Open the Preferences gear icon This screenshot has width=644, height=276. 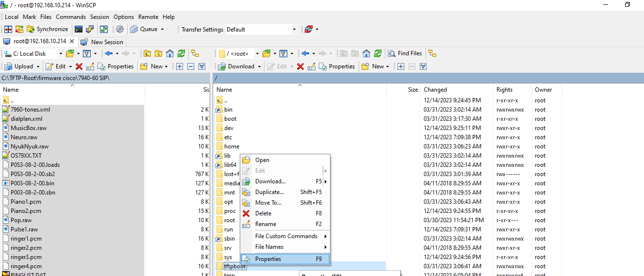coord(119,30)
